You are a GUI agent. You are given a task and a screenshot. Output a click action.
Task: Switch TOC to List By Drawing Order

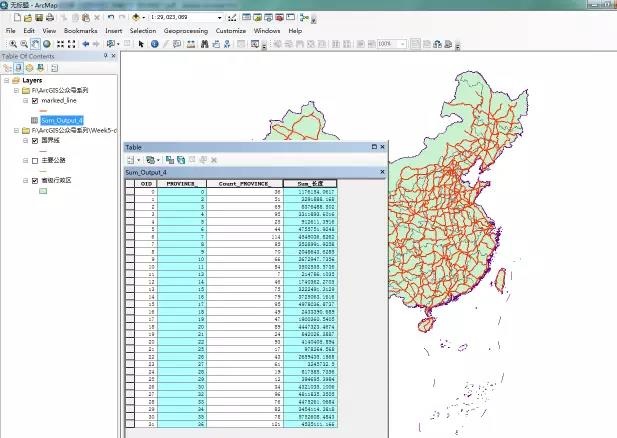[x=7, y=68]
